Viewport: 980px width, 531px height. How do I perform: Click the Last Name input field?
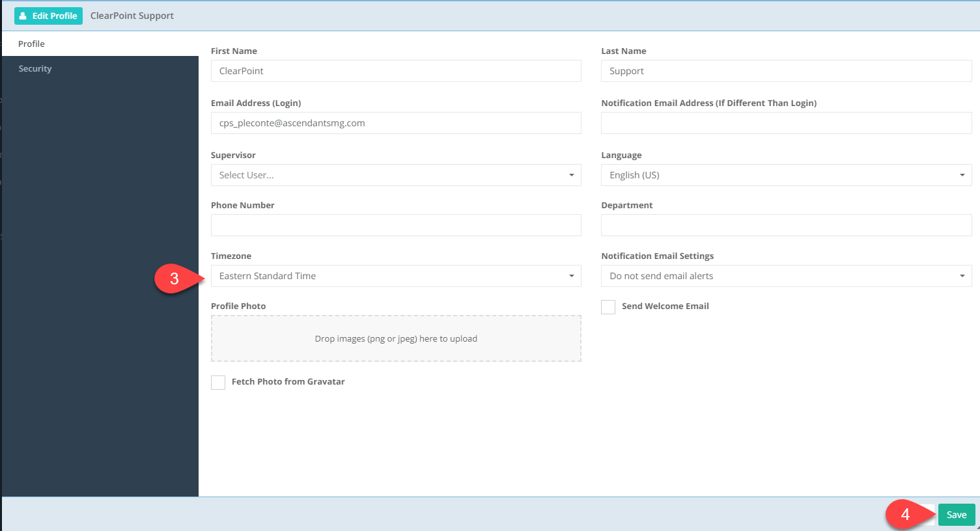[x=786, y=71]
